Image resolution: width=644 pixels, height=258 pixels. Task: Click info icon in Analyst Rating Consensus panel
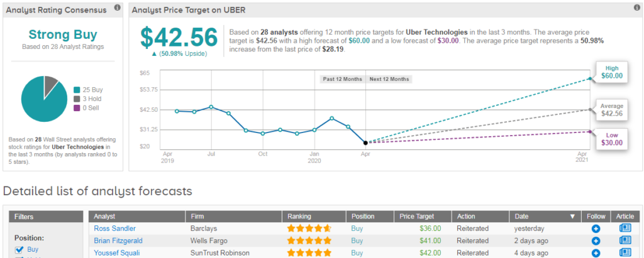(117, 8)
